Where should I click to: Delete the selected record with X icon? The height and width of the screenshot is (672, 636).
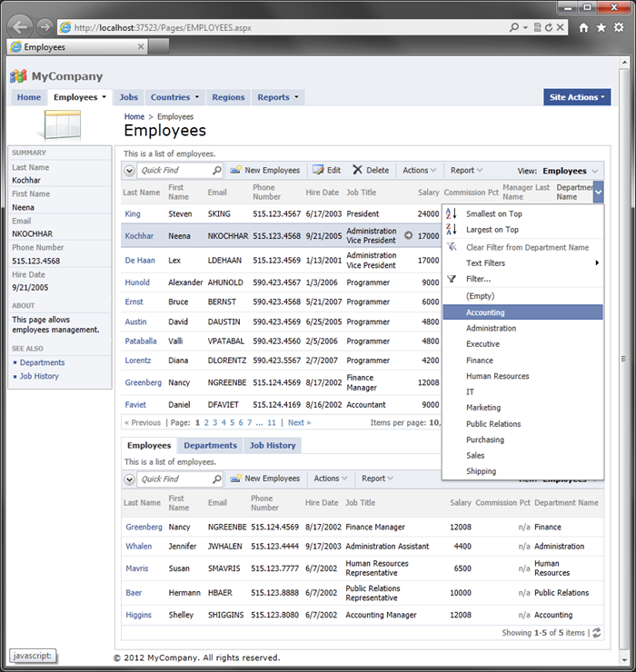pyautogui.click(x=358, y=170)
